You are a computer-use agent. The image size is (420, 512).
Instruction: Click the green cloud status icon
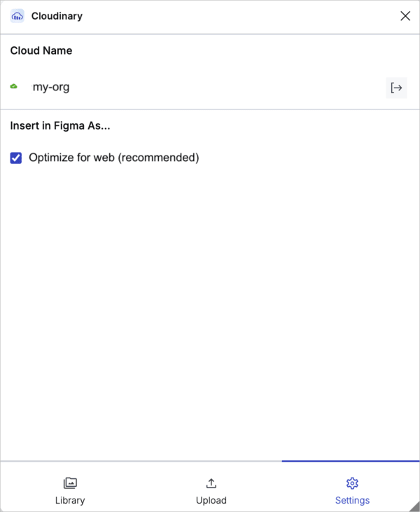(14, 87)
